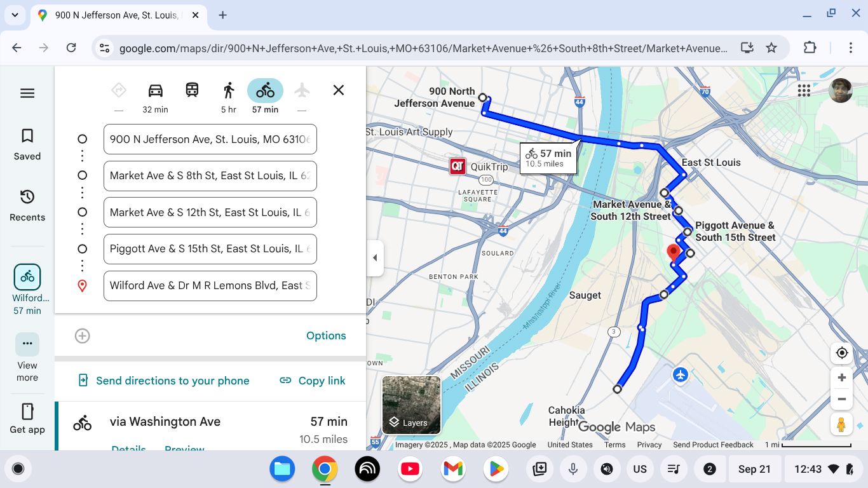868x488 pixels.
Task: Open Saved places
Action: [x=27, y=144]
